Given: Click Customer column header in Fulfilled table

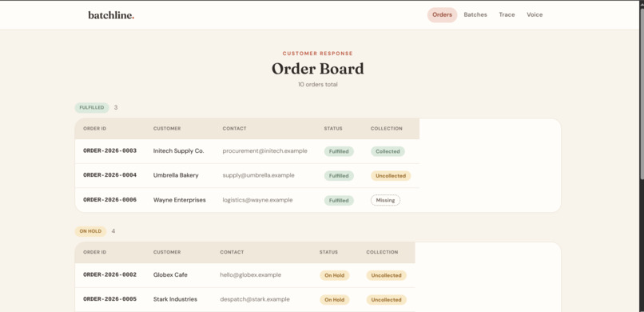Looking at the screenshot, I should click(167, 129).
